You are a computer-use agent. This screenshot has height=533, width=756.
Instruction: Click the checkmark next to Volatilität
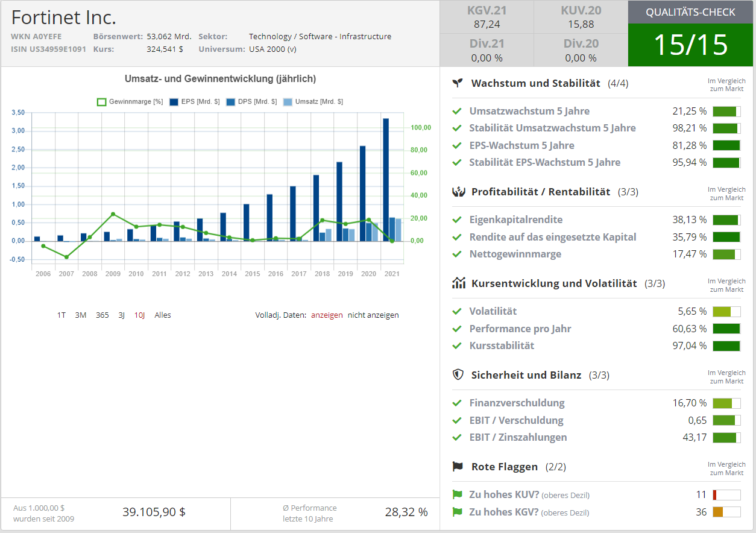457,312
